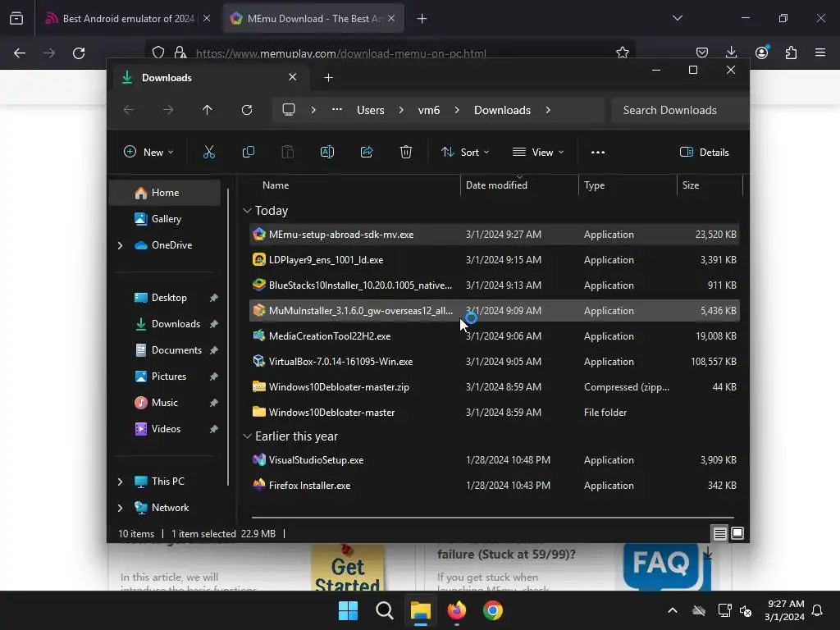Select MEmu-setup-abroad-sdk-mv.exe file
The image size is (840, 630).
point(494,235)
